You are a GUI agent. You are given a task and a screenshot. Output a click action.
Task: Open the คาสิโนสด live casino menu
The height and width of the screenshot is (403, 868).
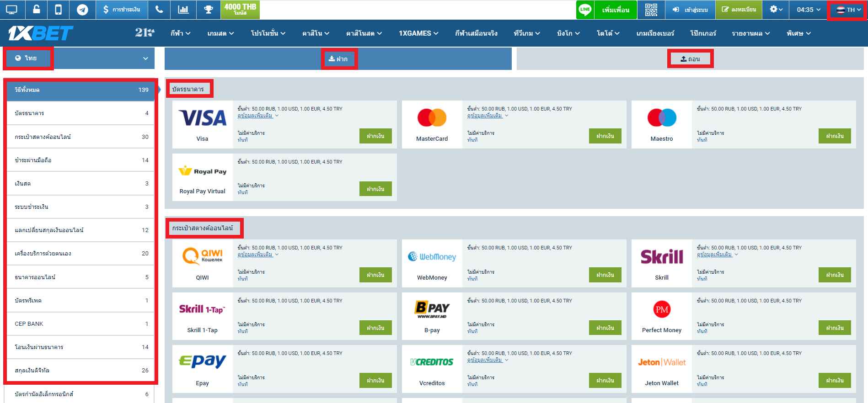(364, 33)
